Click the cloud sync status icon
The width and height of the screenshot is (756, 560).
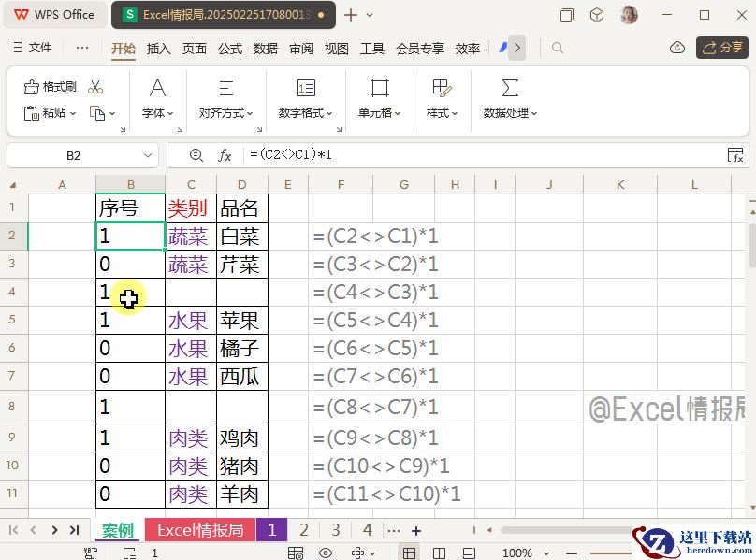pos(677,48)
